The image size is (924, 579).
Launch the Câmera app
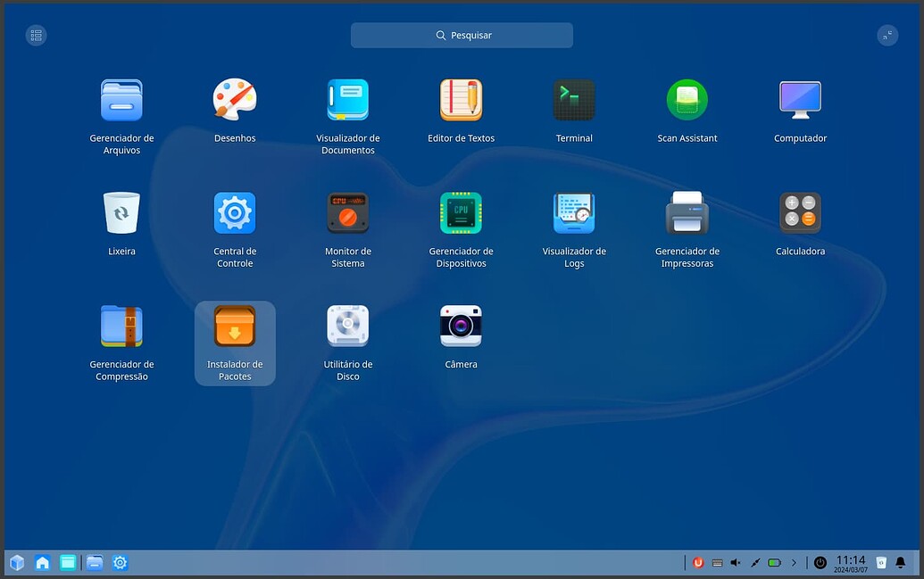tap(461, 326)
